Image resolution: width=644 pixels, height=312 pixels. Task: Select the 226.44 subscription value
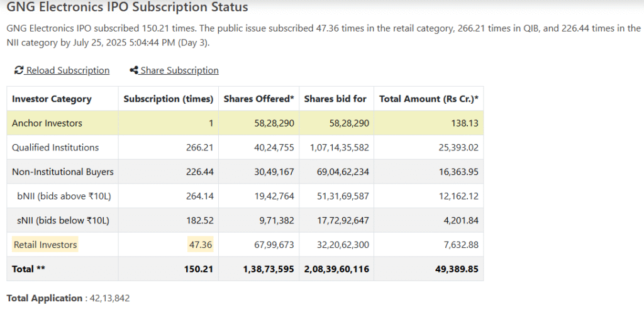coord(201,172)
